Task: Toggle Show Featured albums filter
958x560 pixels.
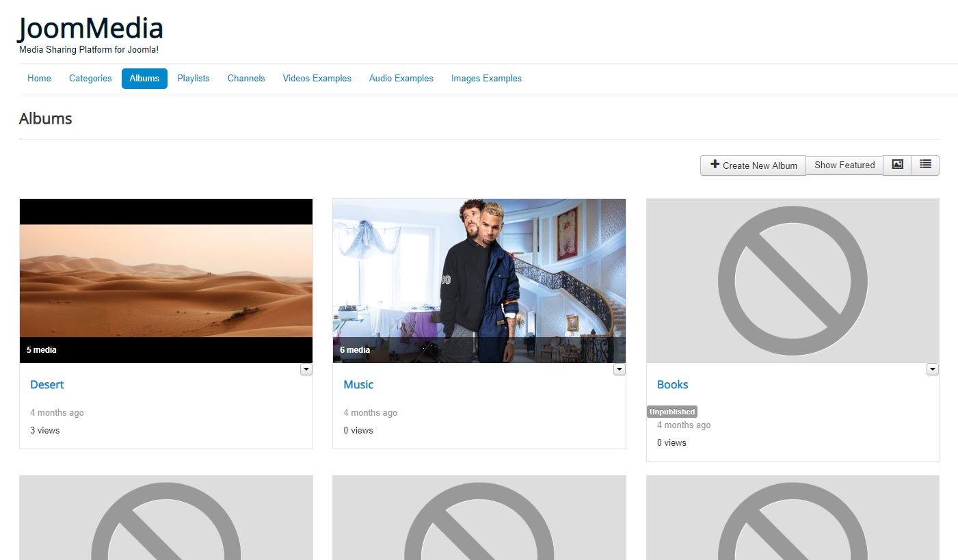Action: (x=844, y=165)
